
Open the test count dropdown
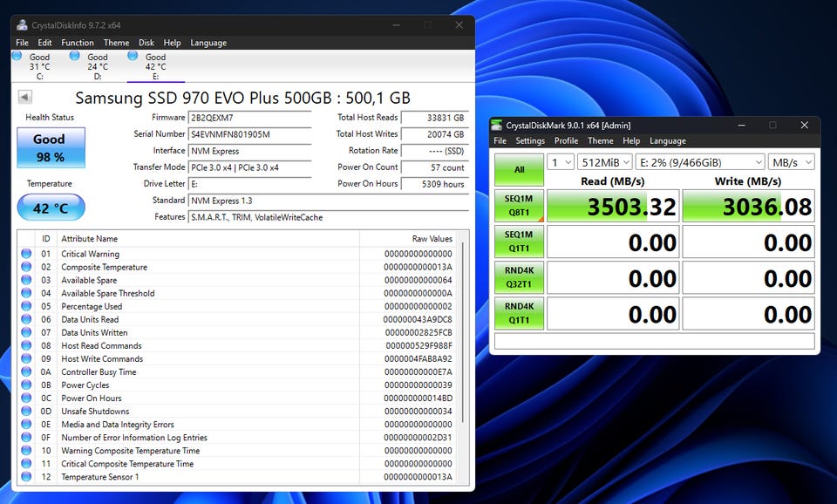560,162
